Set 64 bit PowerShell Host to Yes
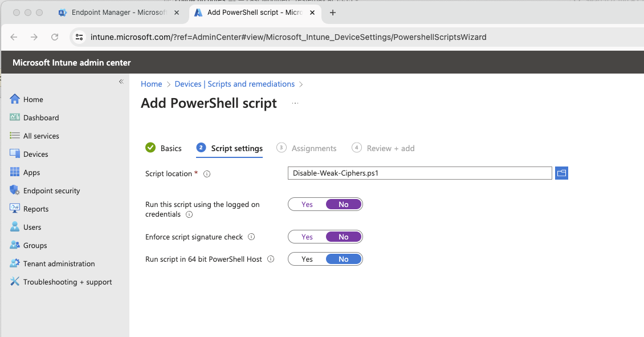This screenshot has width=644, height=337. [307, 259]
